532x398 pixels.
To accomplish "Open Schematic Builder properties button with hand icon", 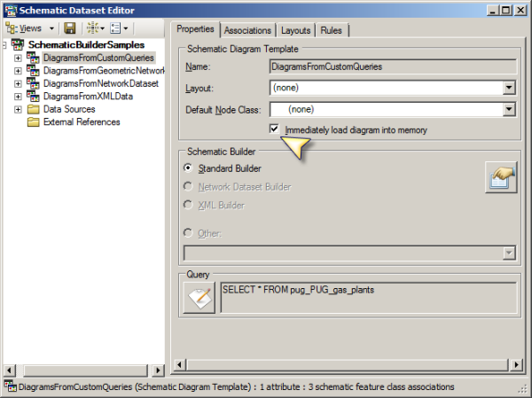I will point(501,177).
